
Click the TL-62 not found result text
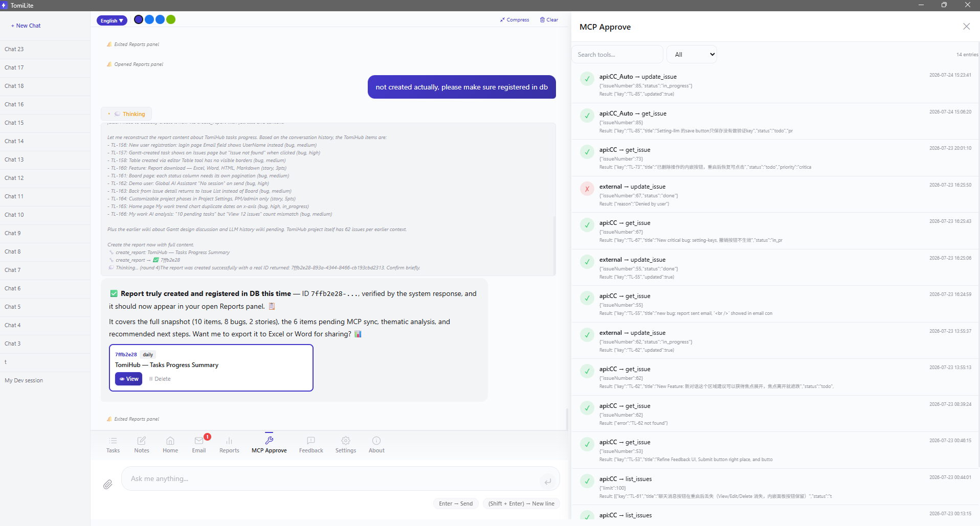pos(634,423)
